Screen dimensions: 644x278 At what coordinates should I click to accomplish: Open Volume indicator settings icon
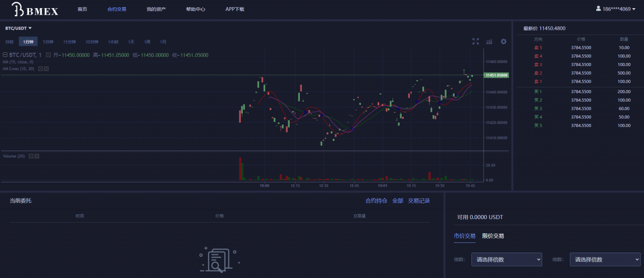click(31, 156)
